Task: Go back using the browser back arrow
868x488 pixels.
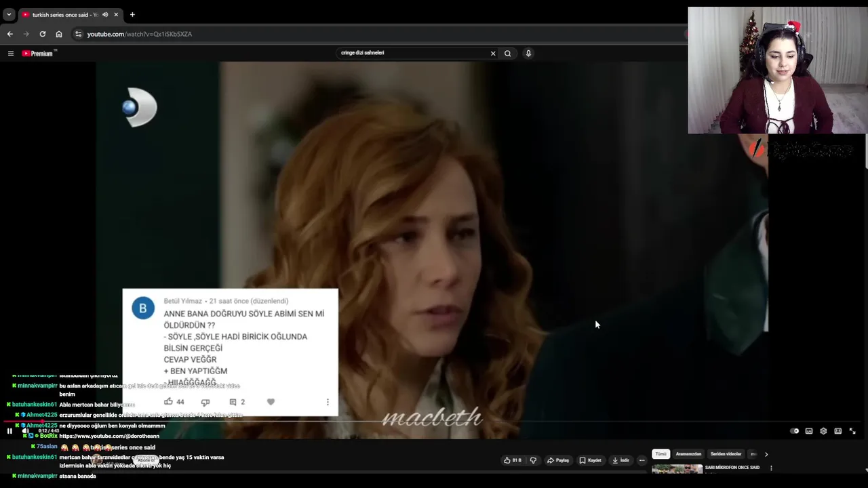Action: pos(9,34)
